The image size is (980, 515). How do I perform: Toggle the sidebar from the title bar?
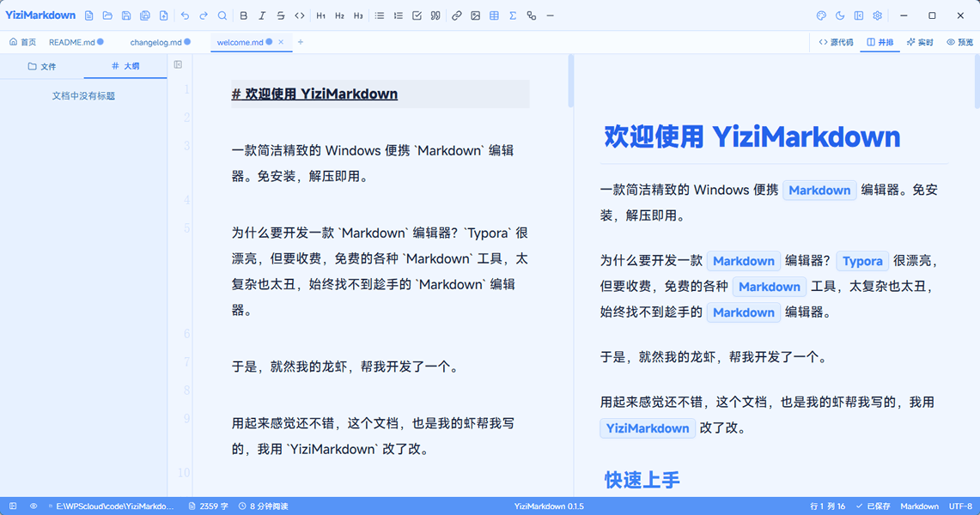tap(859, 15)
